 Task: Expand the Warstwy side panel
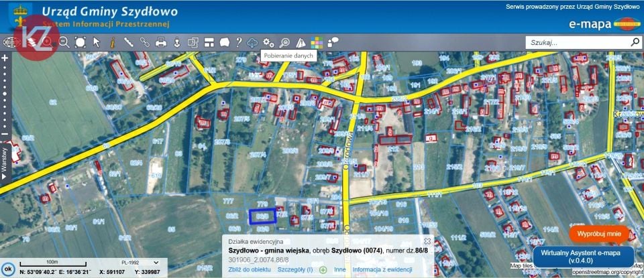(x=5, y=163)
